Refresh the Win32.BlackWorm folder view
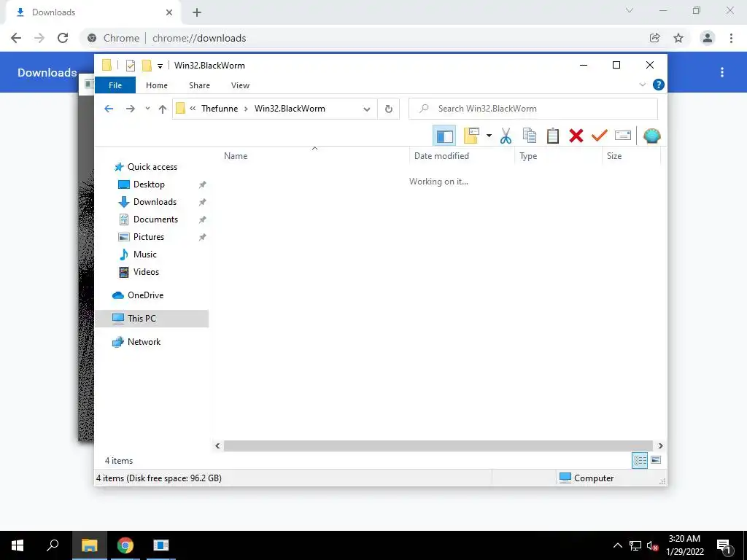Image resolution: width=747 pixels, height=560 pixels. [389, 109]
